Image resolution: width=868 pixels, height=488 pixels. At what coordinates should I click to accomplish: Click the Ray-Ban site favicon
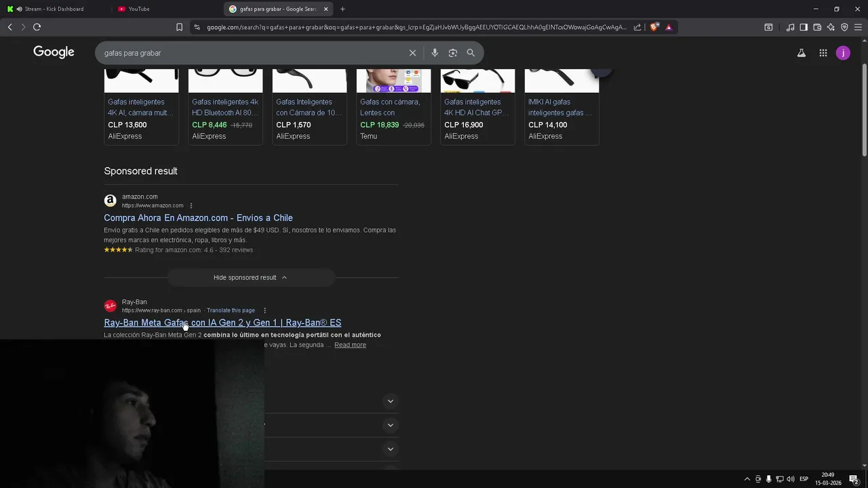(x=110, y=306)
